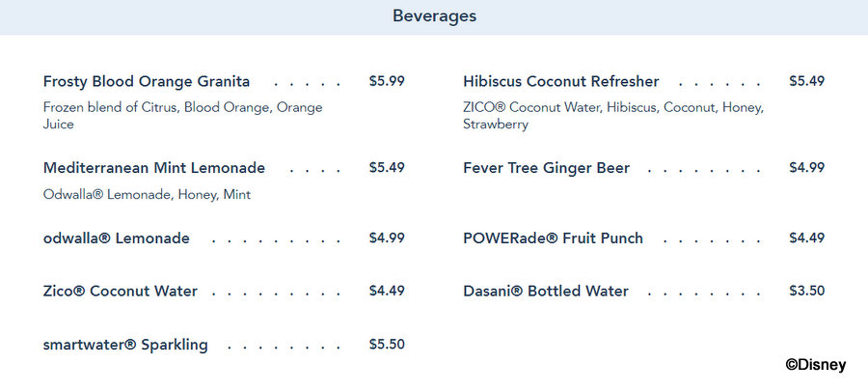Select Dasani® Bottled Water item
This screenshot has height=391, width=868.
click(546, 292)
